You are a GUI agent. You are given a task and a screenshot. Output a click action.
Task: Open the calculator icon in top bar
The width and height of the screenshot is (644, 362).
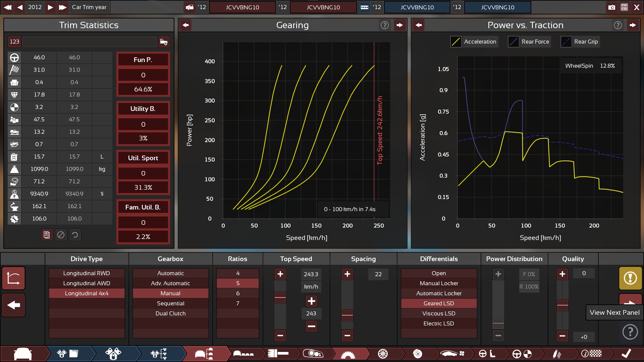click(x=624, y=7)
